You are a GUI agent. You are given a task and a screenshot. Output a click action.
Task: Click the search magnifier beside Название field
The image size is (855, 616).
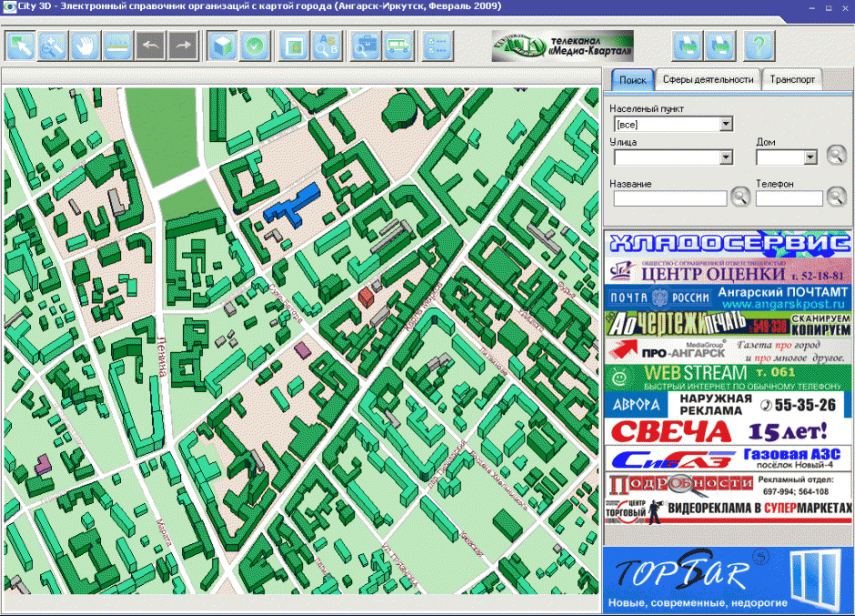(x=740, y=197)
